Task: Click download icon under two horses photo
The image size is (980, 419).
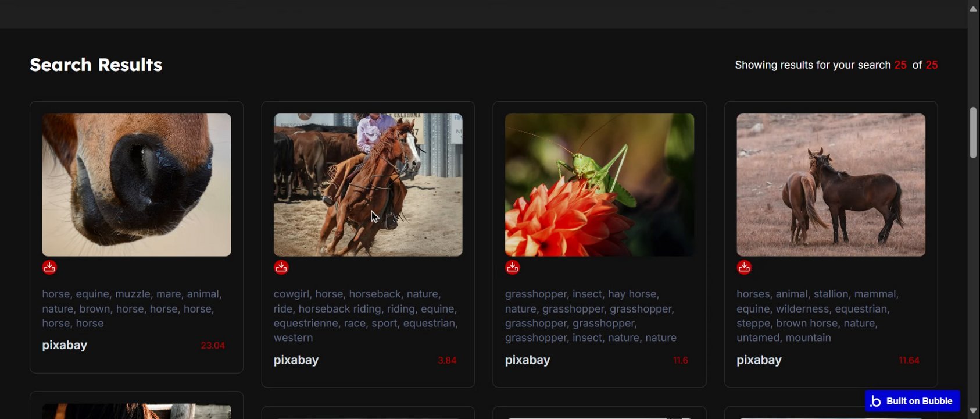Action: [744, 267]
